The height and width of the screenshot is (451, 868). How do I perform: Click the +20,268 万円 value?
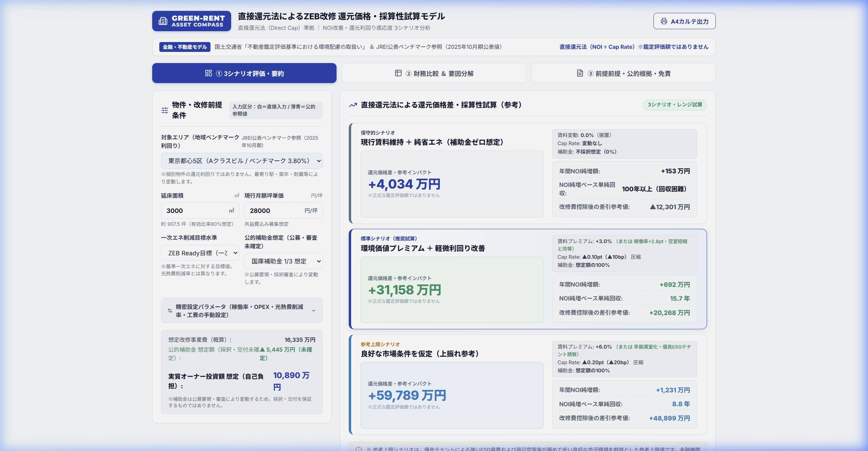tap(669, 313)
